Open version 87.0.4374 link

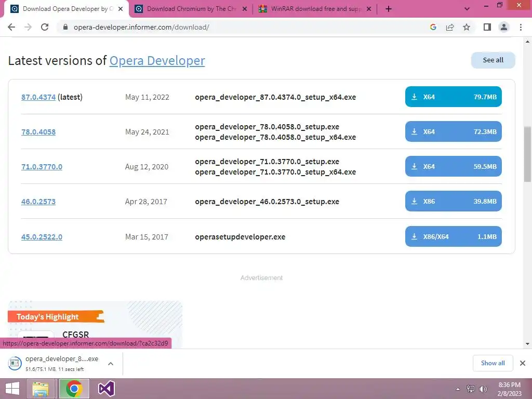point(38,97)
